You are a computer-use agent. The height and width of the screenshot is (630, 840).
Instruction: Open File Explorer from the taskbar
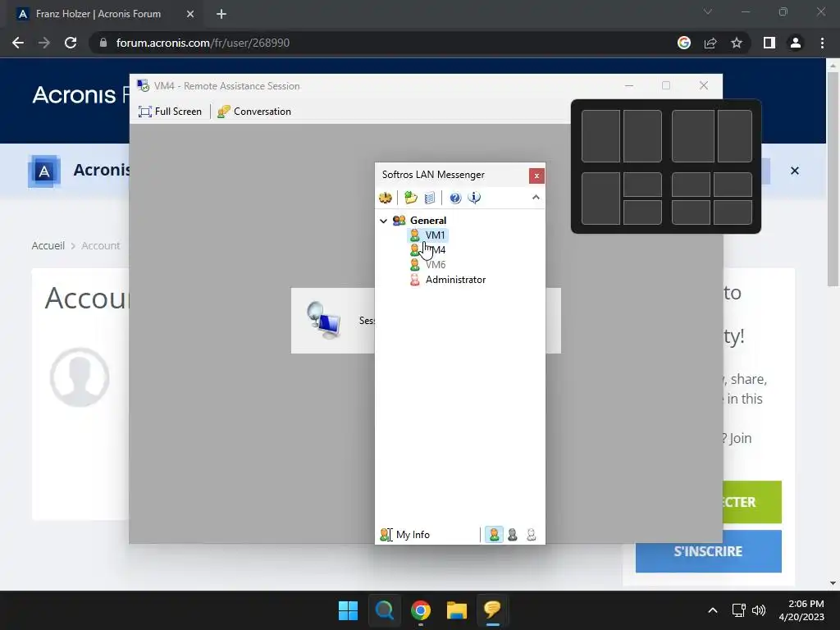457,610
